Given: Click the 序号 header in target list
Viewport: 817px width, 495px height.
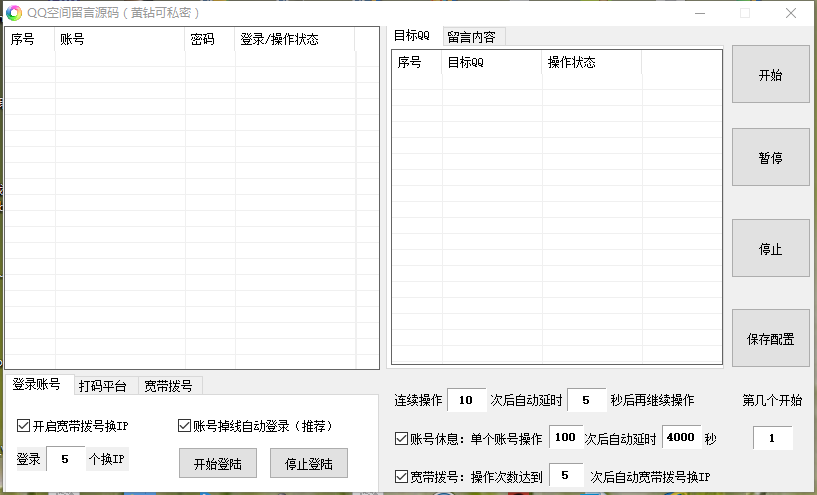Looking at the screenshot, I should 417,63.
